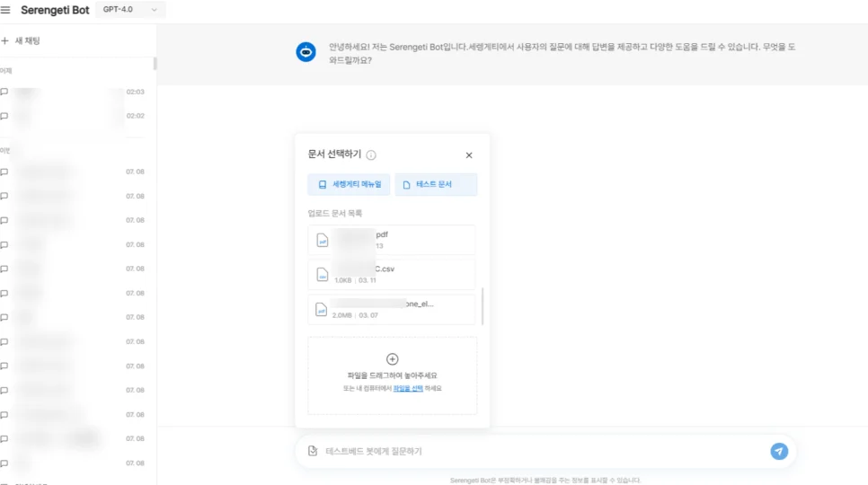This screenshot has height=485, width=868.
Task: Click the pdf file icon in first upload row
Action: click(x=323, y=241)
